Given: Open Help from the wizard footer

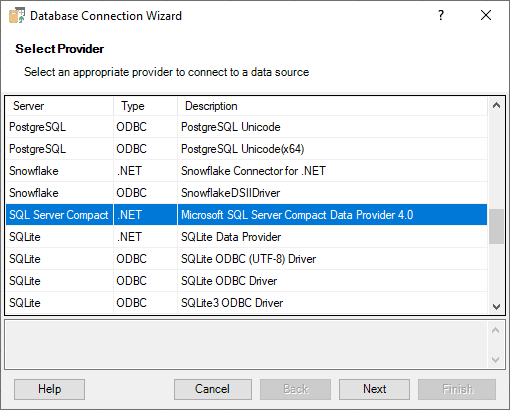Looking at the screenshot, I should coord(49,389).
